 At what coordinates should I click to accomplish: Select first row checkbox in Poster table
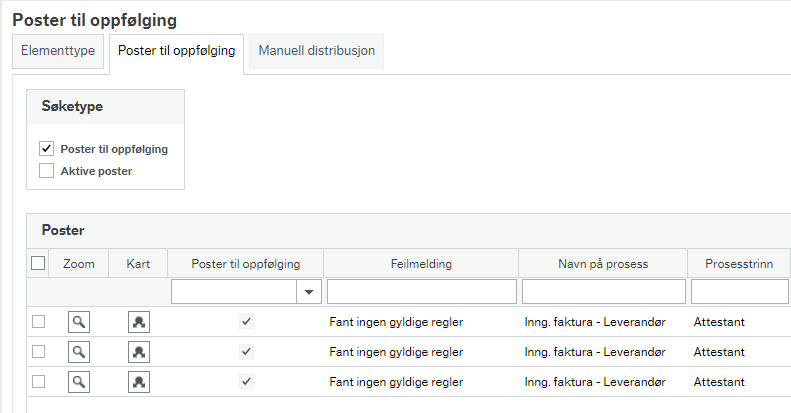click(x=38, y=322)
